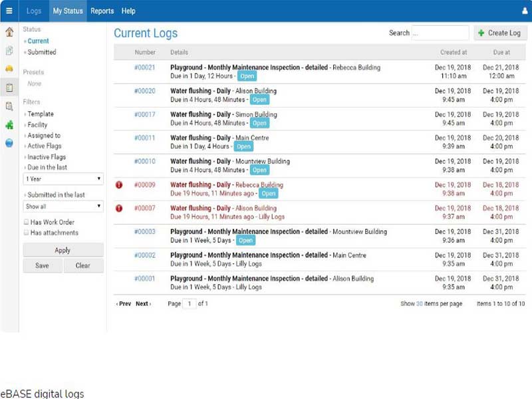This screenshot has height=399, width=532.
Task: Click the page number input box
Action: (190, 304)
